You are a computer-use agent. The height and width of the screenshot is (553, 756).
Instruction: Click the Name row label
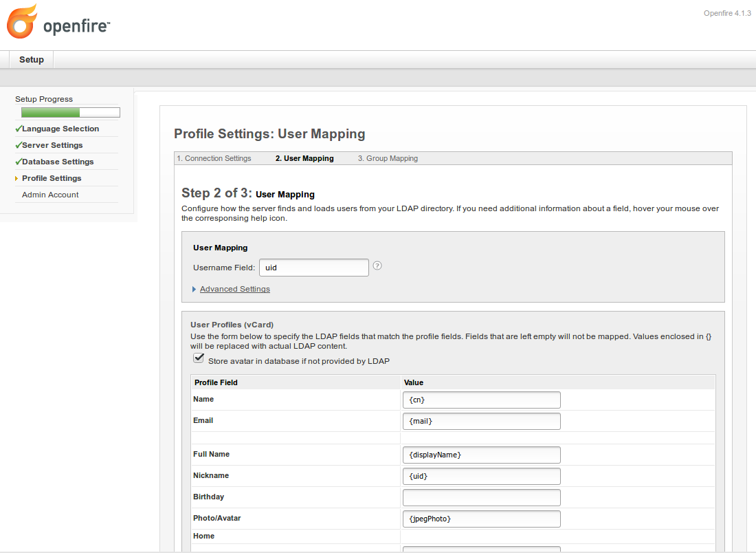203,399
